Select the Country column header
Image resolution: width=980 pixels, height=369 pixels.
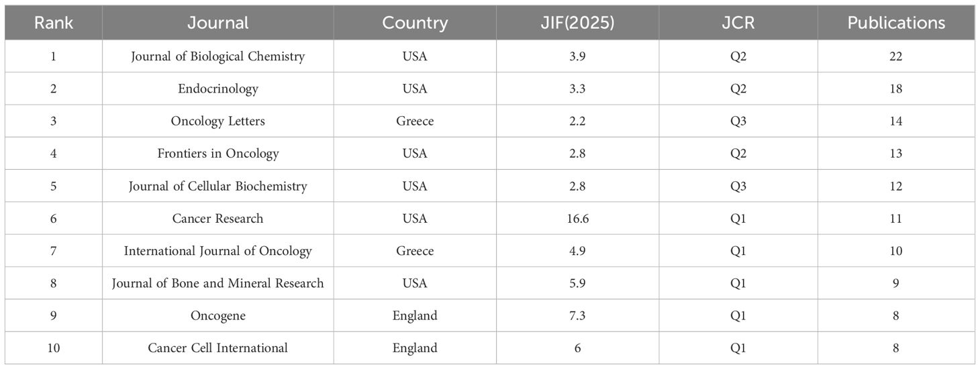415,23
